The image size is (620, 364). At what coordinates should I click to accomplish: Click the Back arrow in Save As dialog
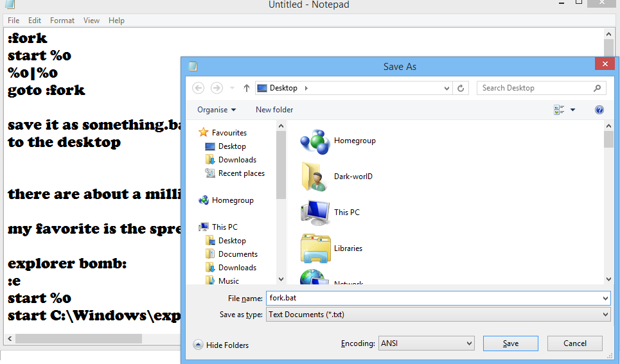[198, 88]
